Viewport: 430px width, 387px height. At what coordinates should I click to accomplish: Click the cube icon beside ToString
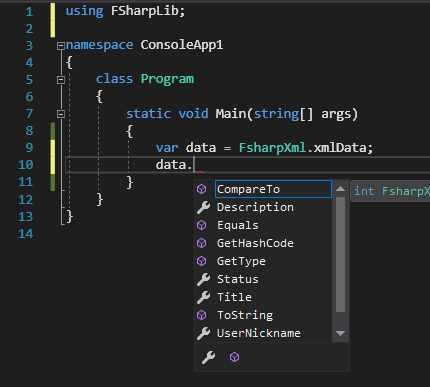pos(202,315)
